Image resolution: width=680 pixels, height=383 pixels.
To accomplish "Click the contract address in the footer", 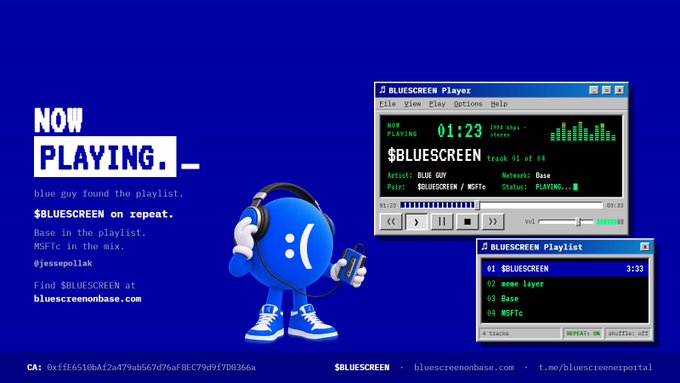I will click(x=151, y=367).
